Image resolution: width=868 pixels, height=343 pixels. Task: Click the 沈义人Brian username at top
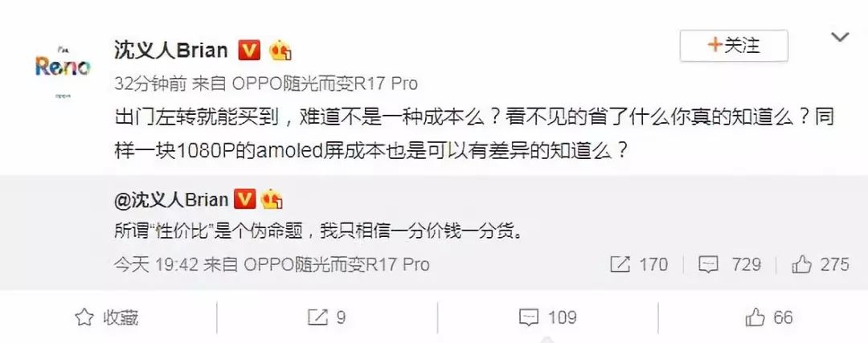[x=171, y=51]
